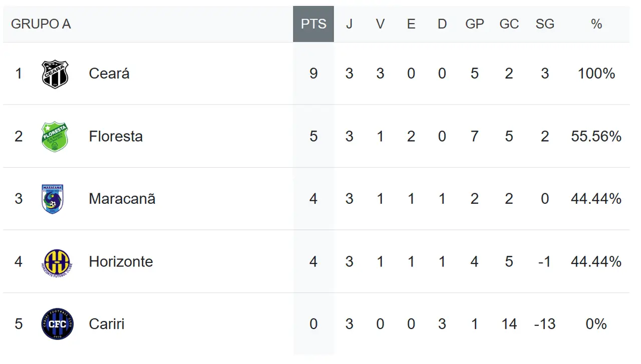Viewport: 641px width, 364px height.
Task: Click the yellow Horizonte club badge
Action: (x=57, y=262)
